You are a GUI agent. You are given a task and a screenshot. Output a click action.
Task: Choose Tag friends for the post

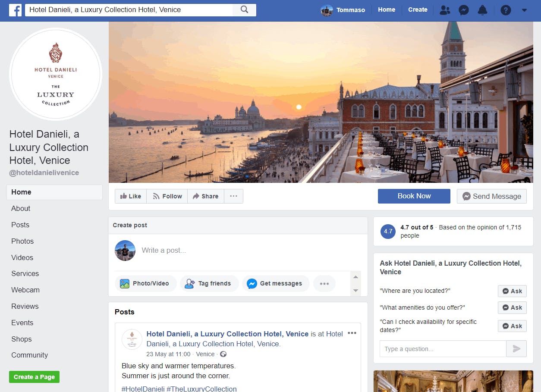coord(209,283)
